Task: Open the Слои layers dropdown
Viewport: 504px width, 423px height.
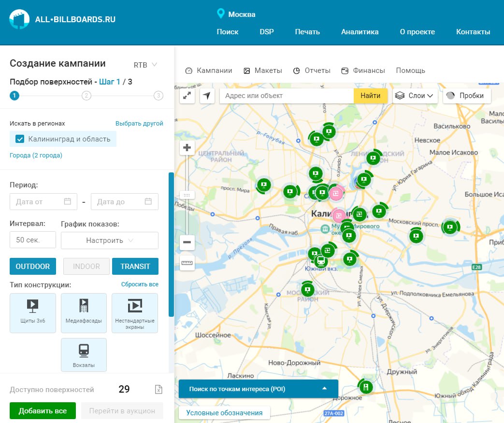Action: click(x=415, y=96)
